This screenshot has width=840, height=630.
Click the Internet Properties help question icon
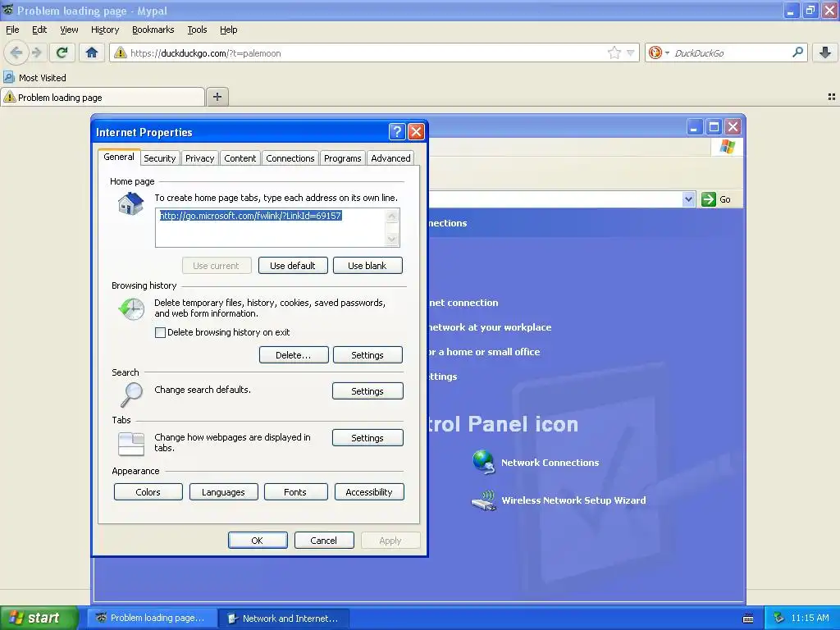[397, 132]
